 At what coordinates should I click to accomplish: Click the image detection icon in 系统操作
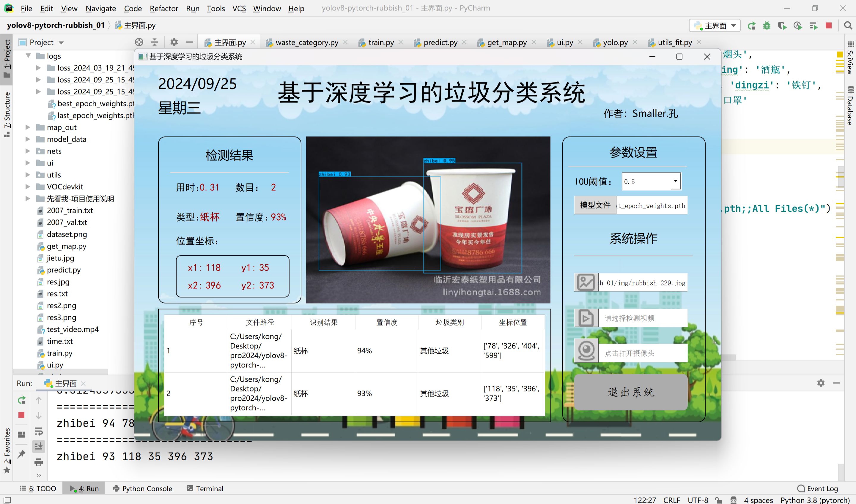pyautogui.click(x=586, y=282)
